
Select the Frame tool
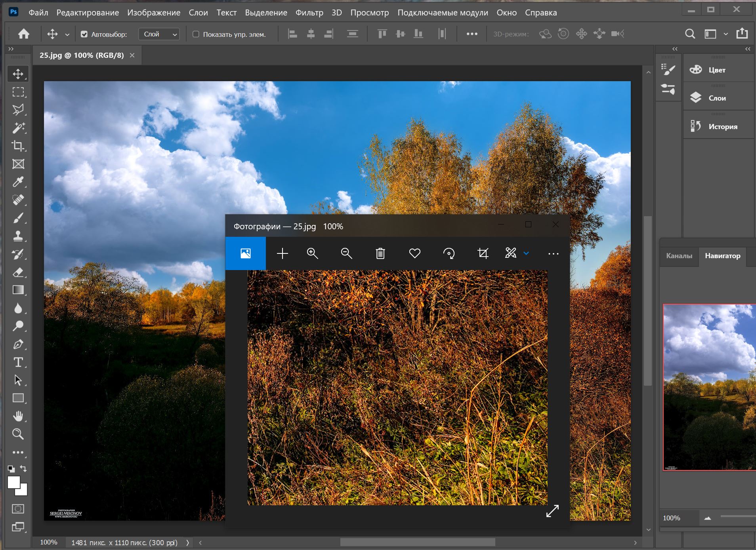[18, 164]
